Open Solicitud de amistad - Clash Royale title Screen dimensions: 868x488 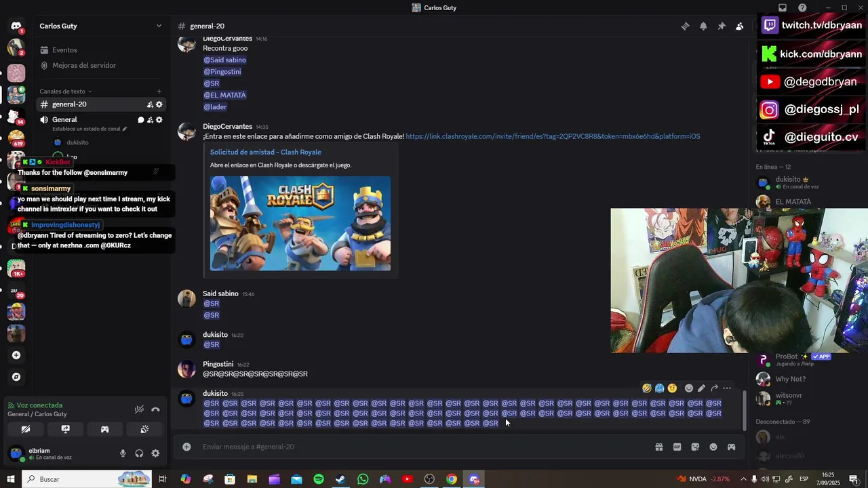[x=265, y=152]
